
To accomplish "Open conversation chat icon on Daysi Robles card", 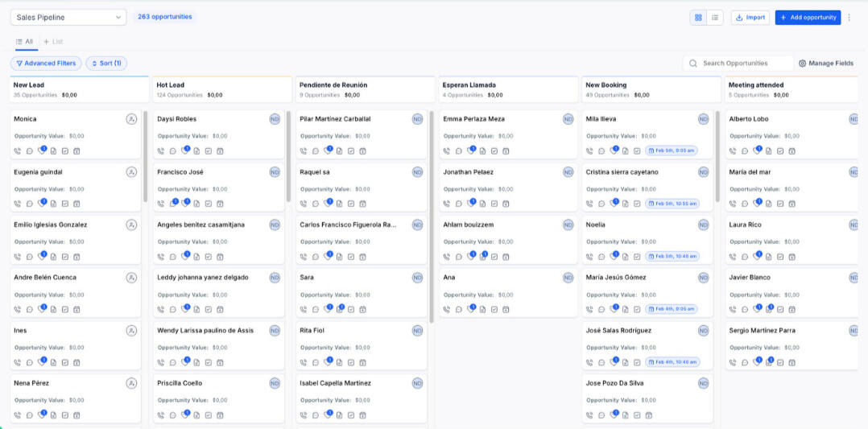I will 172,151.
